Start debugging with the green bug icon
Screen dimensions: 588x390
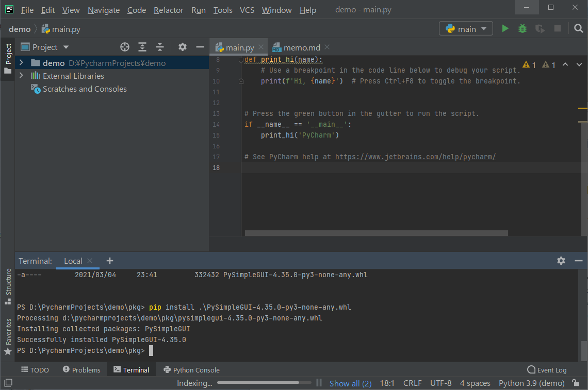(x=522, y=28)
